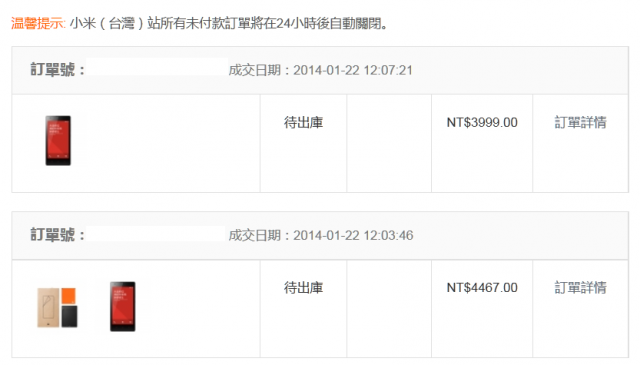Image resolution: width=640 pixels, height=365 pixels.
Task: Click the NT$3999.00 price
Action: (x=482, y=122)
